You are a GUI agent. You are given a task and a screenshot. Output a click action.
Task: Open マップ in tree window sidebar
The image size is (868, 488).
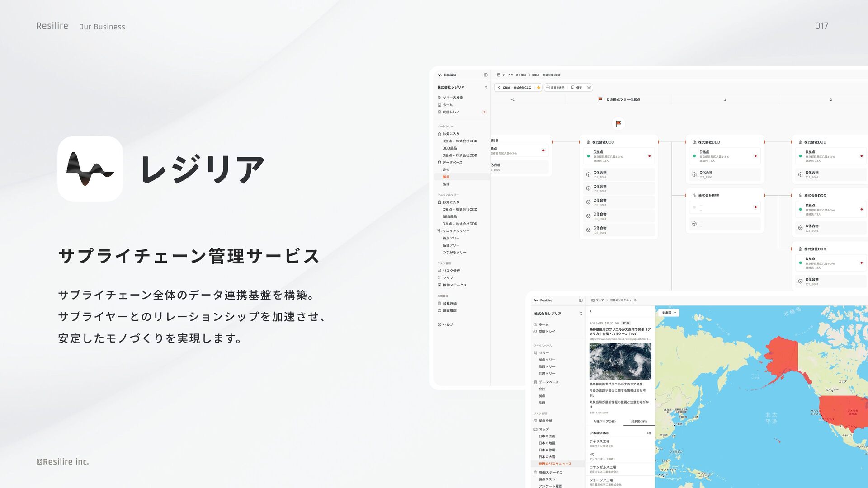tap(445, 278)
